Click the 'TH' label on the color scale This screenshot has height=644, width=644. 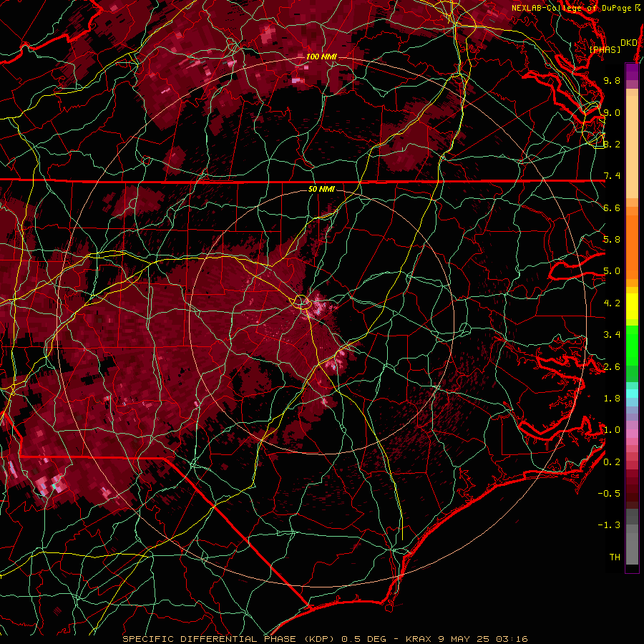click(615, 557)
